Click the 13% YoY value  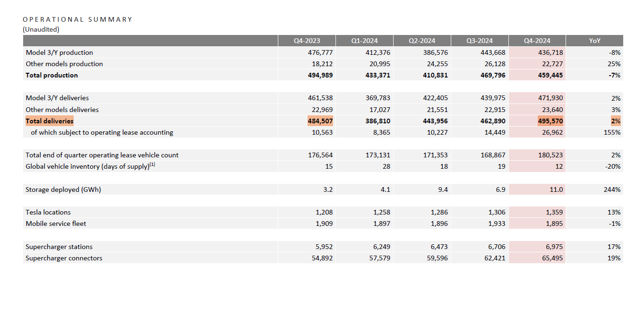pos(615,212)
